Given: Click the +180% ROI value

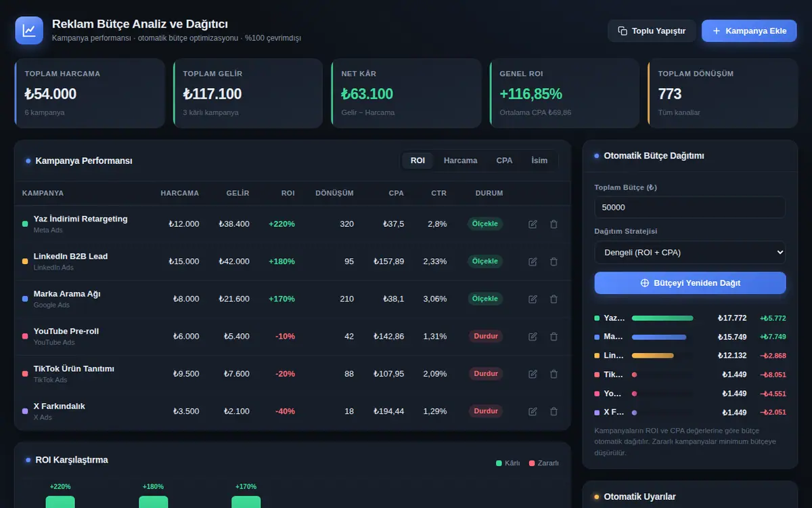Looking at the screenshot, I should click(281, 261).
